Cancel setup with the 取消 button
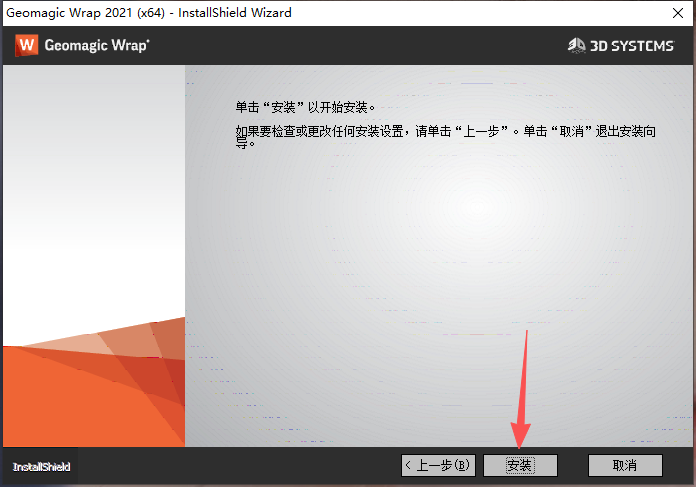696x487 pixels. click(625, 466)
